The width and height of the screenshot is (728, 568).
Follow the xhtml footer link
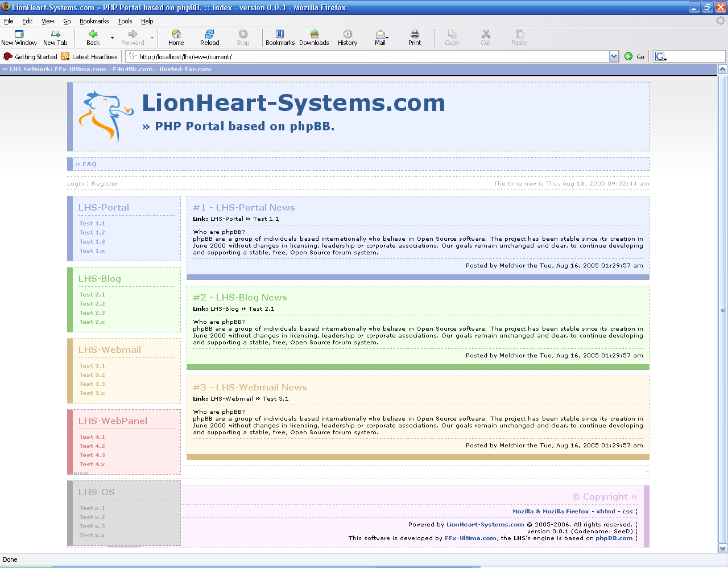(606, 511)
